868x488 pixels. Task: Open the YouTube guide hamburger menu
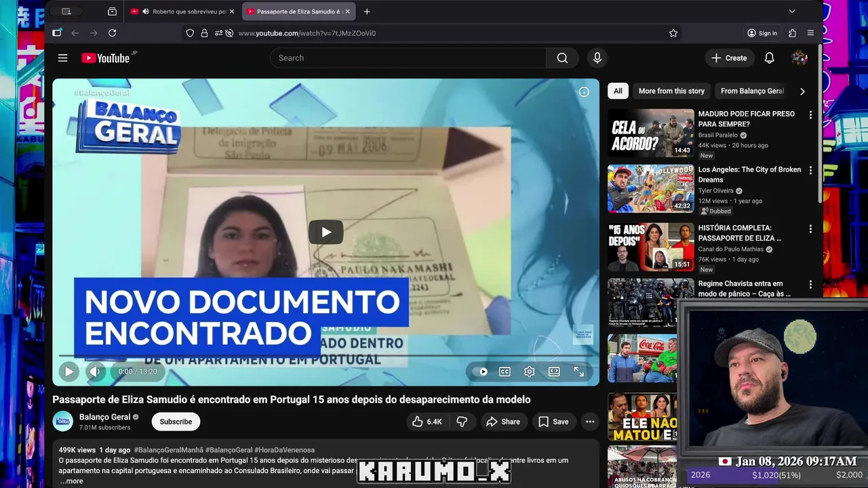[62, 58]
